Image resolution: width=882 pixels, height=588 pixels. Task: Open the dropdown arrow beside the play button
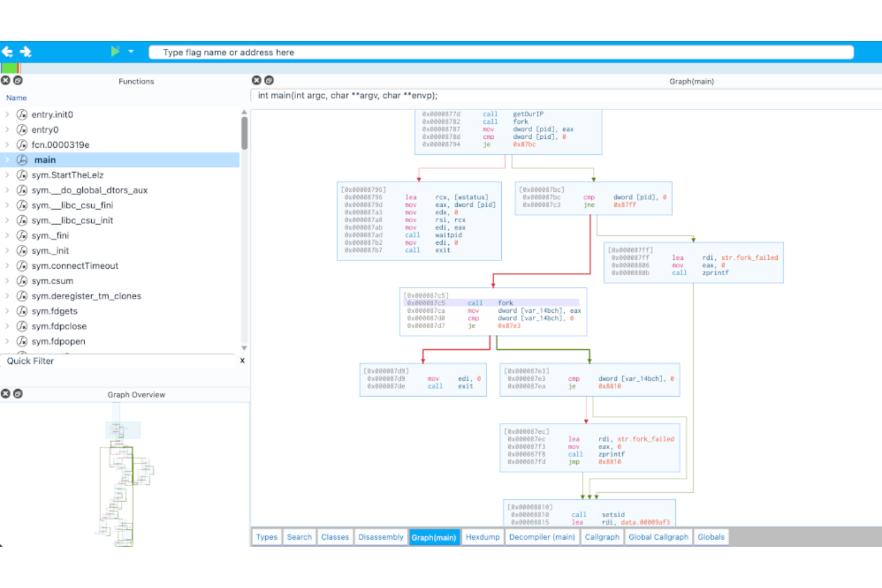[131, 52]
